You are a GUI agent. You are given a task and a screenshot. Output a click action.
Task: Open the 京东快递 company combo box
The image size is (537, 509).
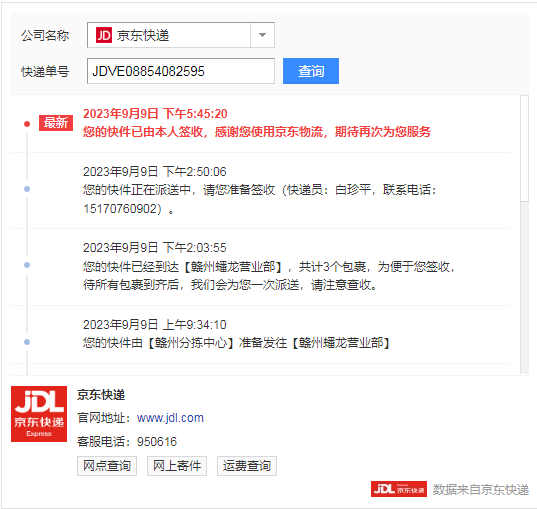pos(181,35)
